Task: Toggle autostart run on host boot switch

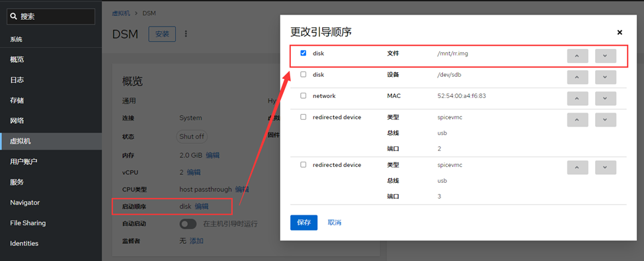Action: click(188, 224)
